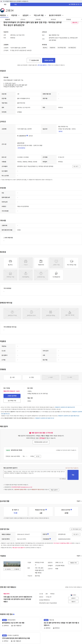The width and height of the screenshot is (82, 644).
Task: Click the 기숙사 benefit icon
Action: click(26, 263)
